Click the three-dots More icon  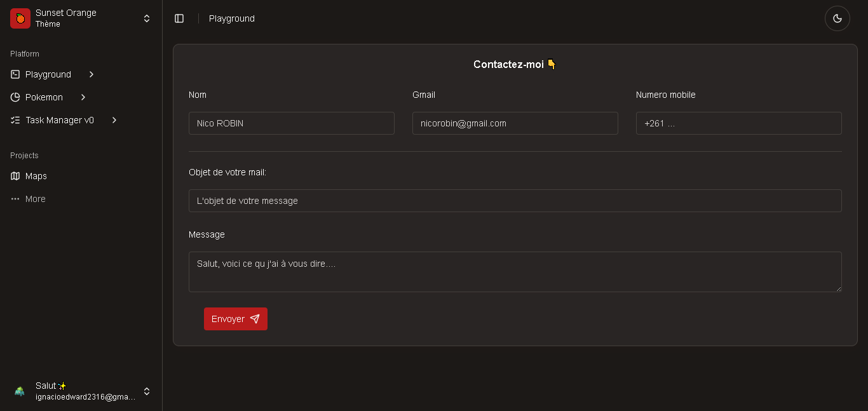(15, 199)
